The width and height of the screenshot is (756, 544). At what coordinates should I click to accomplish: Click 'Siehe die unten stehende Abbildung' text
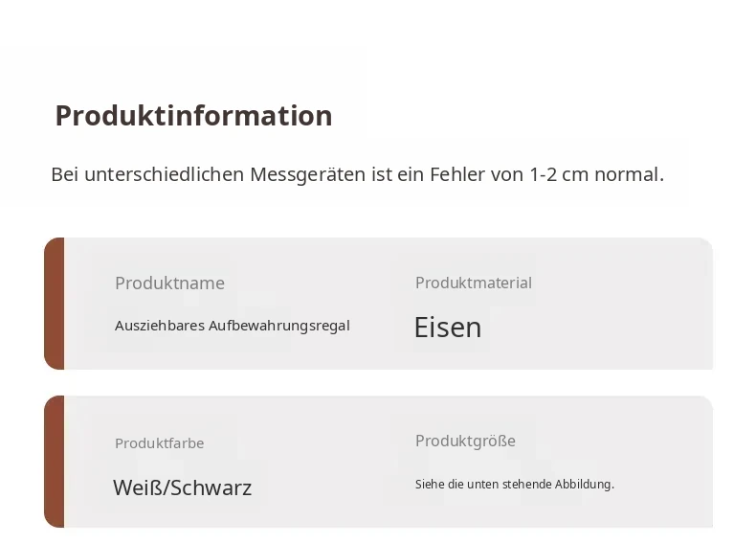pyautogui.click(x=515, y=485)
